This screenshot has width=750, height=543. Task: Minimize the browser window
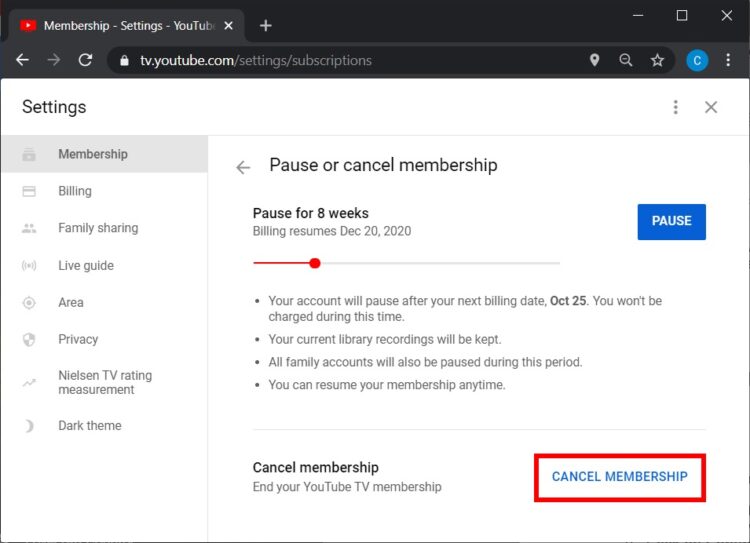pyautogui.click(x=638, y=15)
